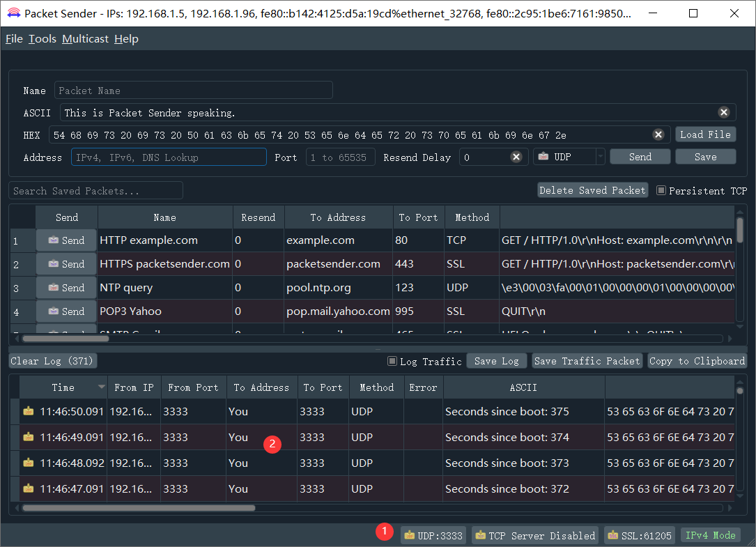This screenshot has height=547, width=756.
Task: Enable the Persistent TCP checkbox
Action: 661,190
